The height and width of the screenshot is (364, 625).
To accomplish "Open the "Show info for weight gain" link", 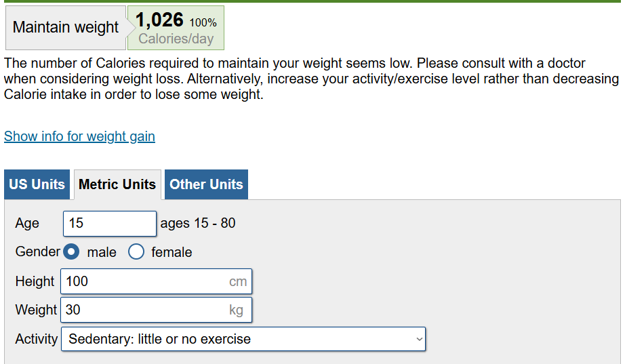I will point(79,136).
